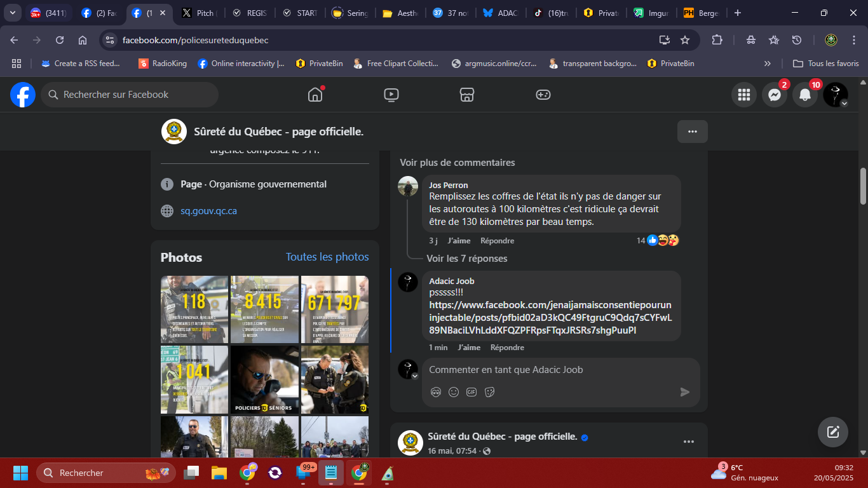
Task: Open the 16 mai, 07:54 post timestamp
Action: click(452, 451)
